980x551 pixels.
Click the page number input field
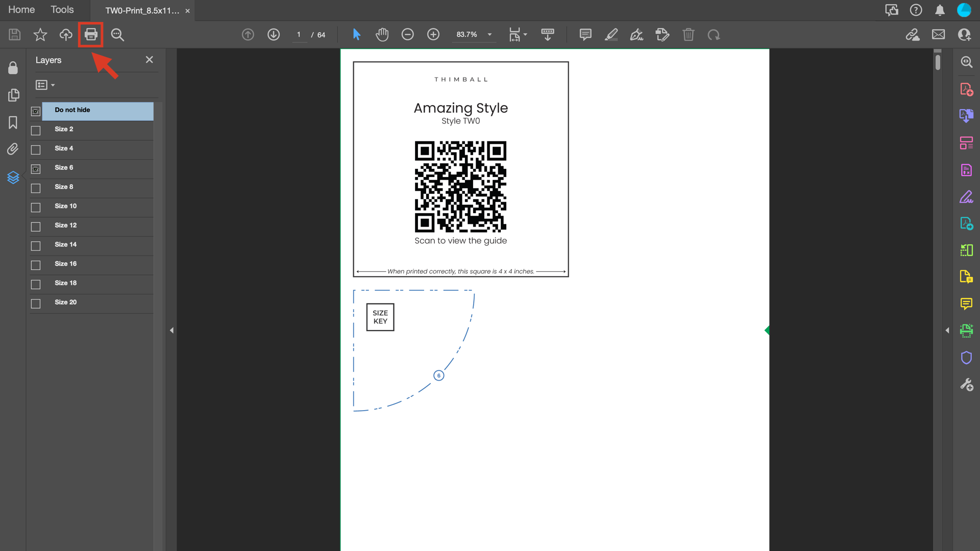tap(299, 35)
